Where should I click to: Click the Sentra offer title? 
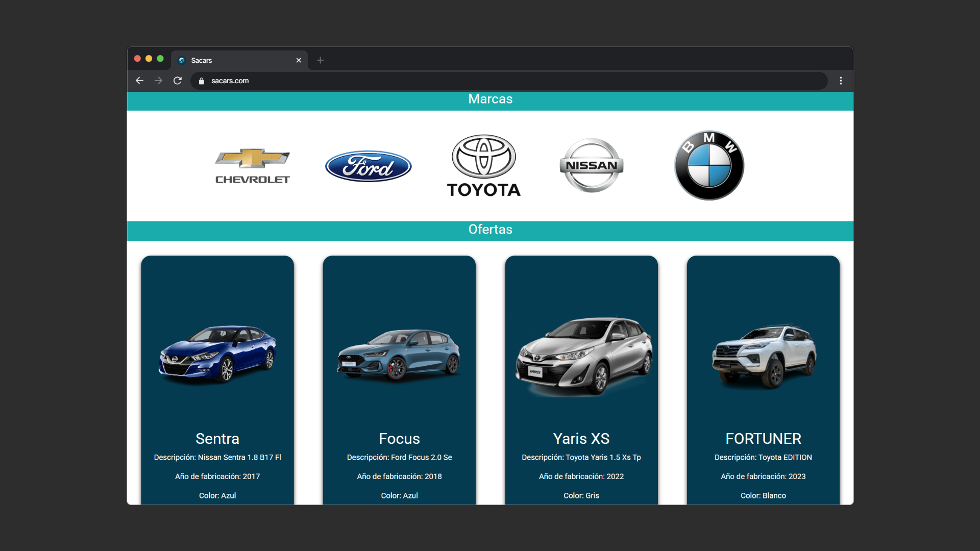pos(217,439)
